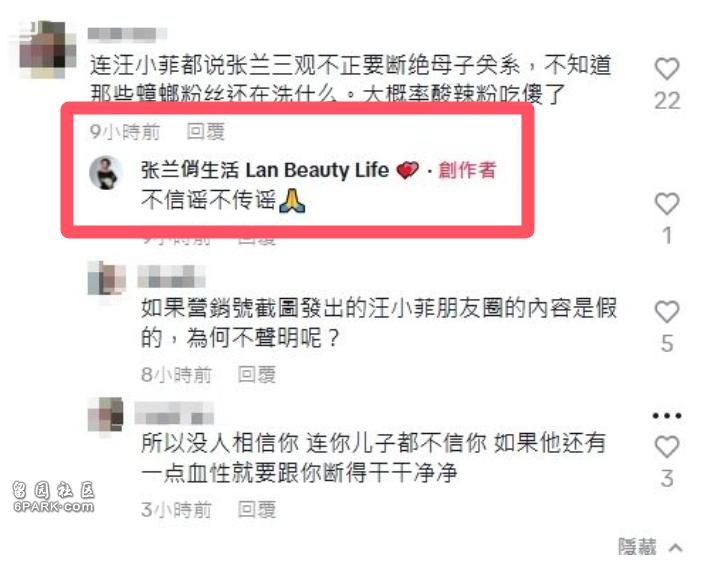Viewport: 714px width, 579px height.
Task: Click the 隱藏 hide replies text
Action: [x=637, y=547]
